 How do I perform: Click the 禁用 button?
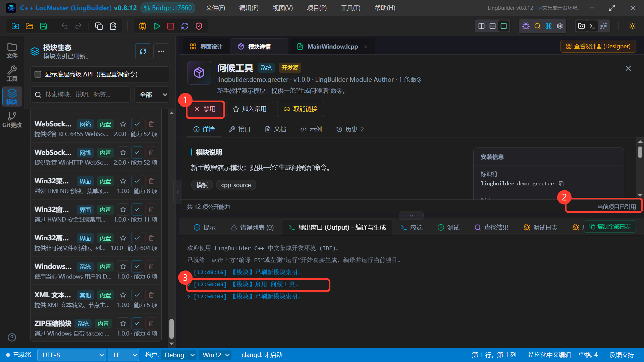point(205,109)
